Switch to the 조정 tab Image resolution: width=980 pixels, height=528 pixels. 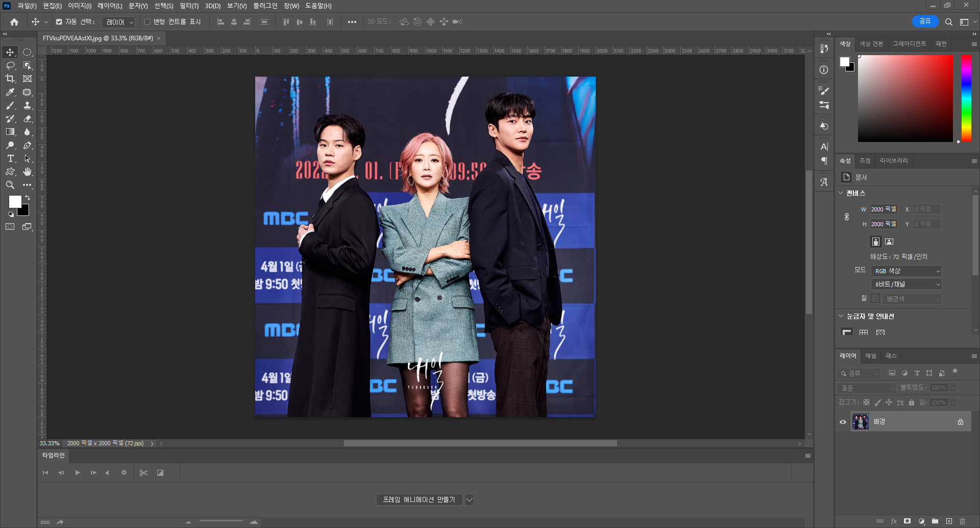point(865,161)
